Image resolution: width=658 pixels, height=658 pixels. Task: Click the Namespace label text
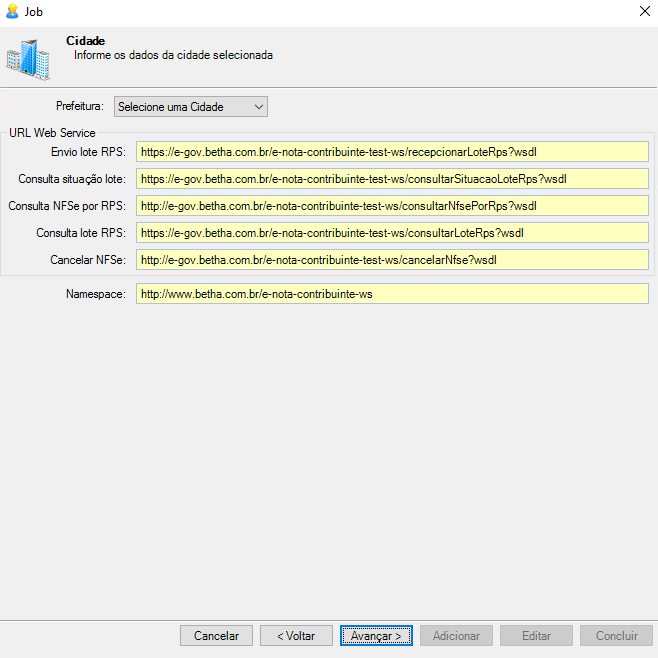click(x=96, y=295)
